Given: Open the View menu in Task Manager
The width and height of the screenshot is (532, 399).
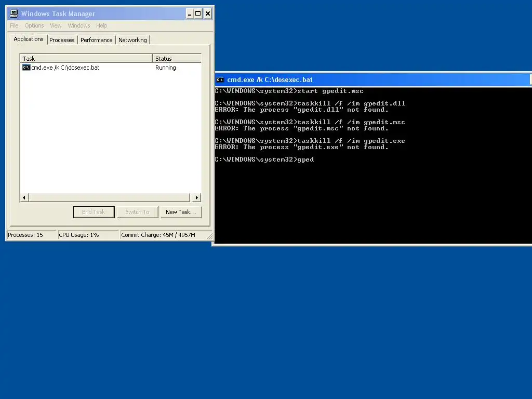Looking at the screenshot, I should click(56, 25).
